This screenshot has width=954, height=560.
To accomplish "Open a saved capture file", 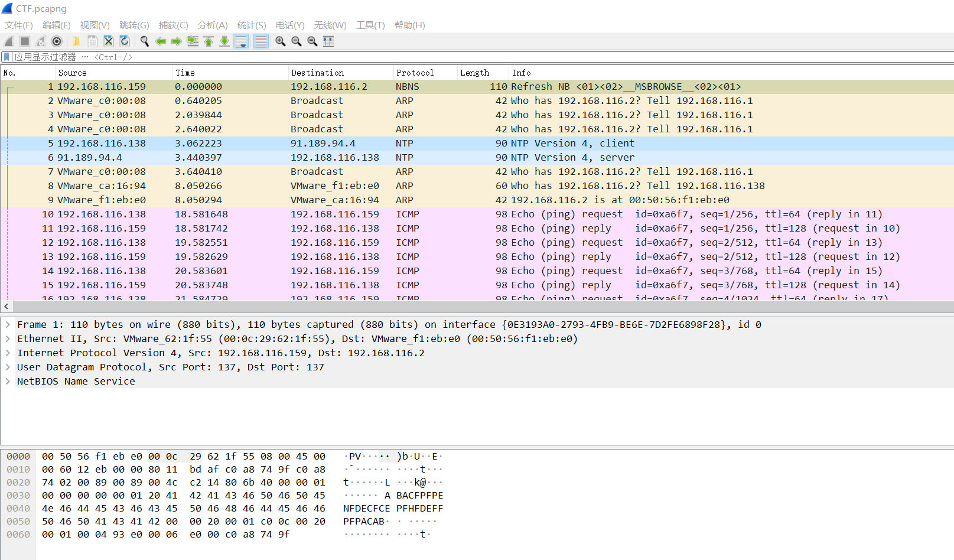I will pyautogui.click(x=76, y=41).
